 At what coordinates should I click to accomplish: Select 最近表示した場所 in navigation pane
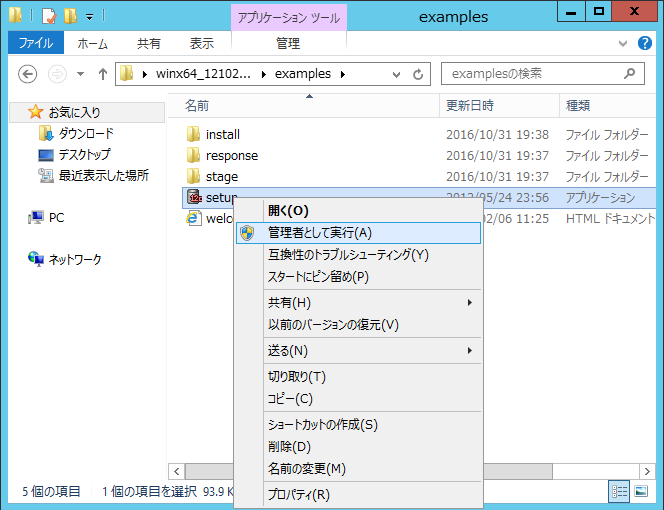coord(103,175)
